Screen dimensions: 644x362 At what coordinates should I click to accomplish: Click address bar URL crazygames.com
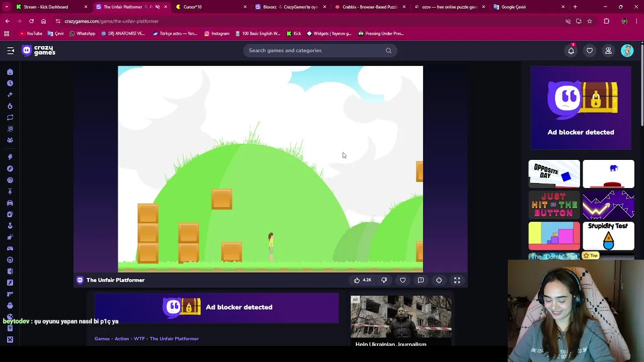(x=111, y=21)
